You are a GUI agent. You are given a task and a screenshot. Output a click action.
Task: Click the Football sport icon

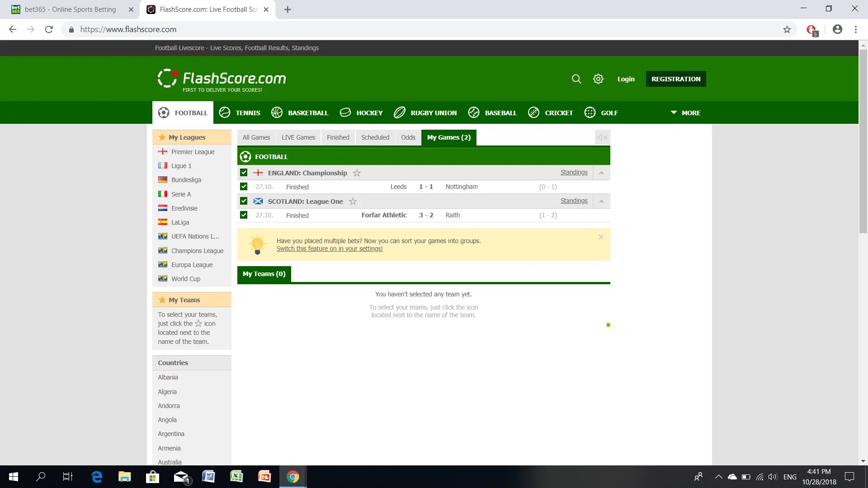164,113
